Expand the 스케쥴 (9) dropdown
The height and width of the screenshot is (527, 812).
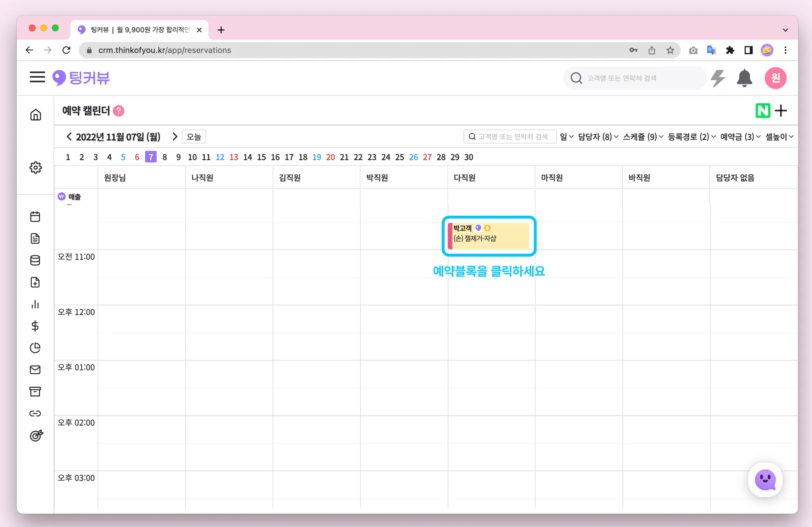click(x=643, y=137)
